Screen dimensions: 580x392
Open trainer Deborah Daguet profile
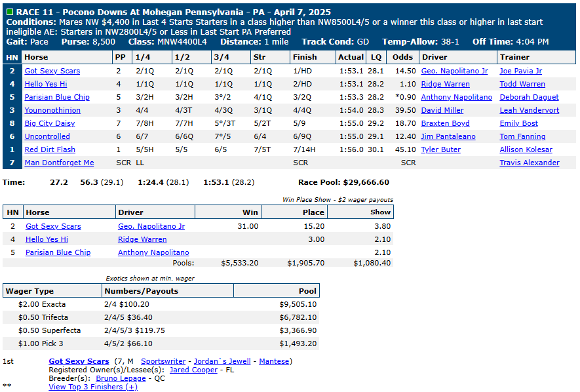[x=530, y=97]
